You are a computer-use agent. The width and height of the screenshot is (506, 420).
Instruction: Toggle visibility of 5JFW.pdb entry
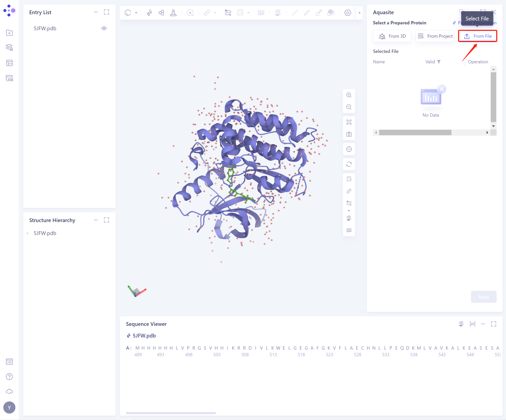tap(104, 28)
